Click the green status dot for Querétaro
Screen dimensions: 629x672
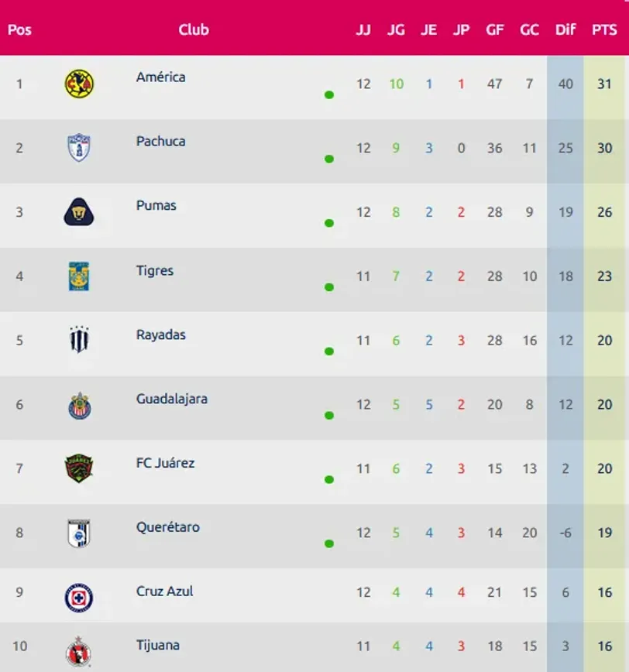tap(329, 543)
